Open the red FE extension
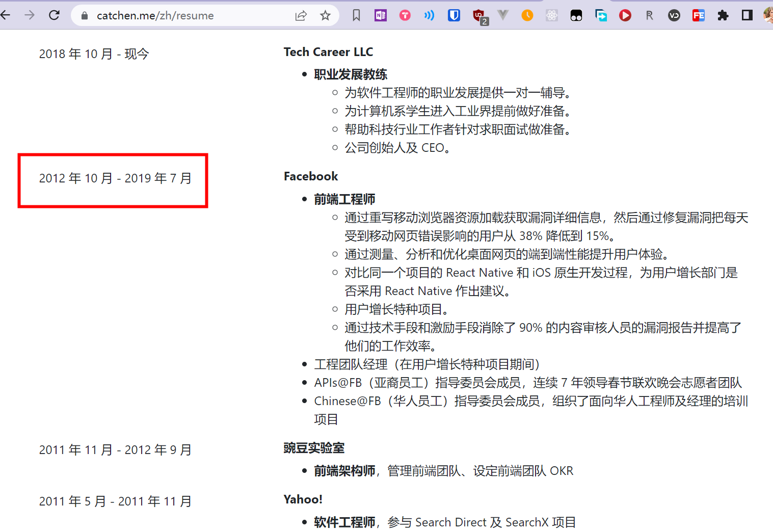Viewport: 773px width, 532px height. [699, 15]
